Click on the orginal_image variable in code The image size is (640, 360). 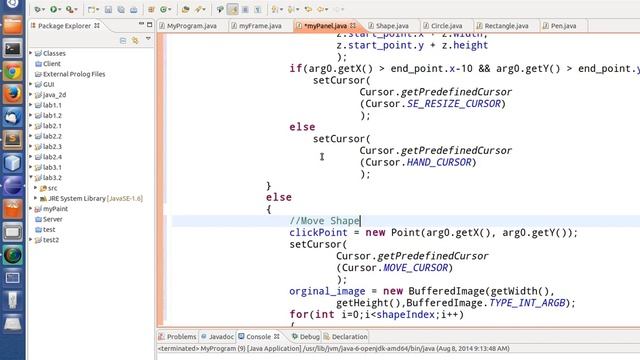point(327,291)
